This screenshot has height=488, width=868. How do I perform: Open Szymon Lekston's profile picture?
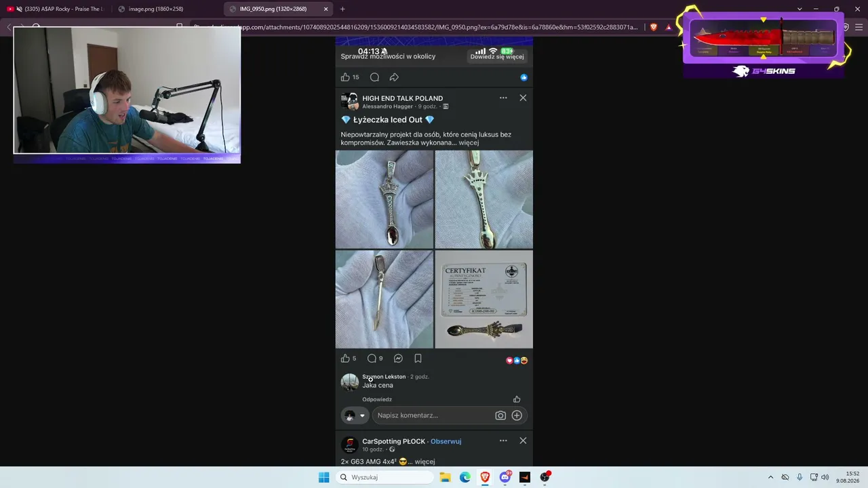click(349, 382)
